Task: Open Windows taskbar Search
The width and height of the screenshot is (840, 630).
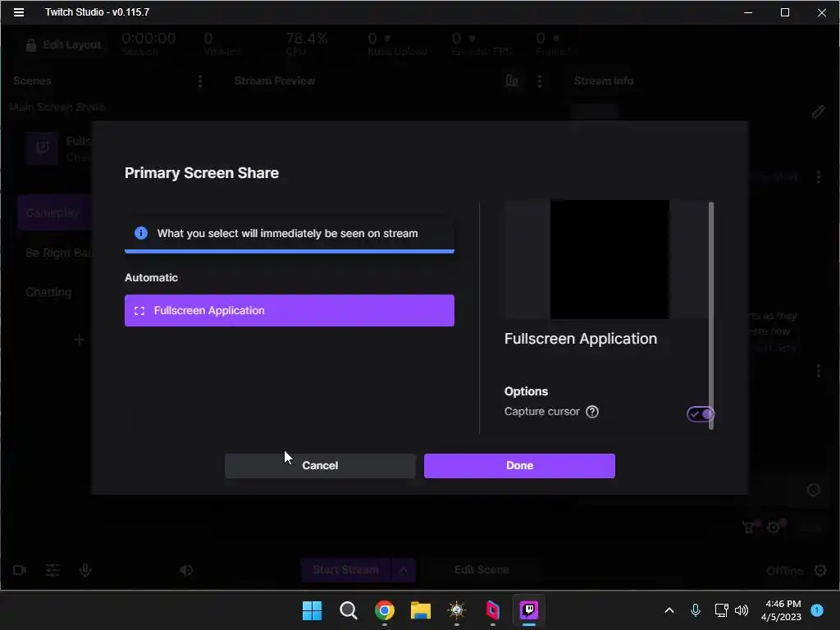Action: click(x=348, y=610)
